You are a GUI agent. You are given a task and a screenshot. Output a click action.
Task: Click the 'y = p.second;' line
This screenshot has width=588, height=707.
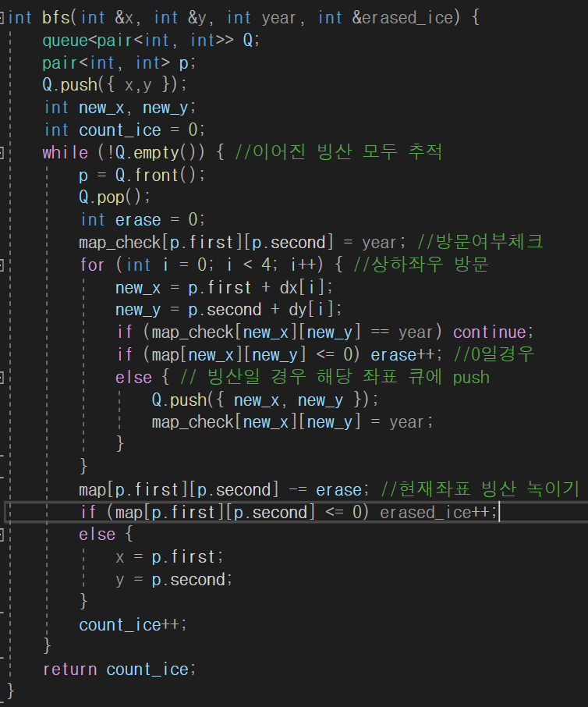(x=174, y=580)
